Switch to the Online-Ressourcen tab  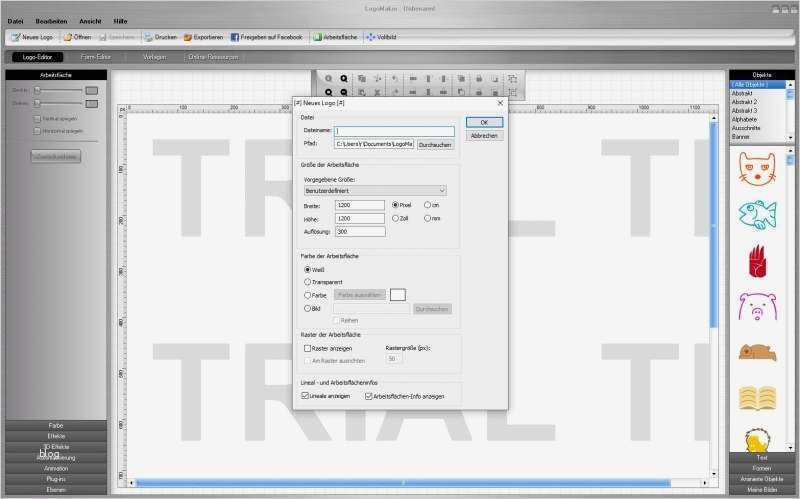[x=213, y=57]
